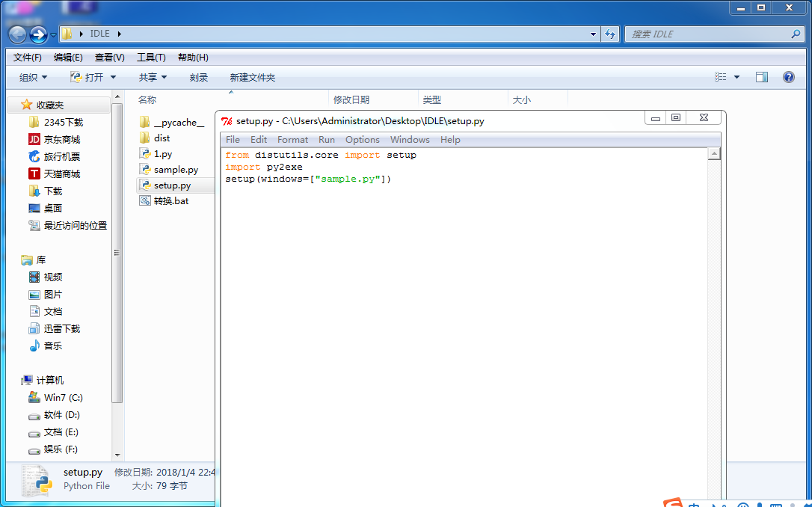Click the IDLE window's feather title icon
Screen dimensions: 812x507
(x=227, y=121)
